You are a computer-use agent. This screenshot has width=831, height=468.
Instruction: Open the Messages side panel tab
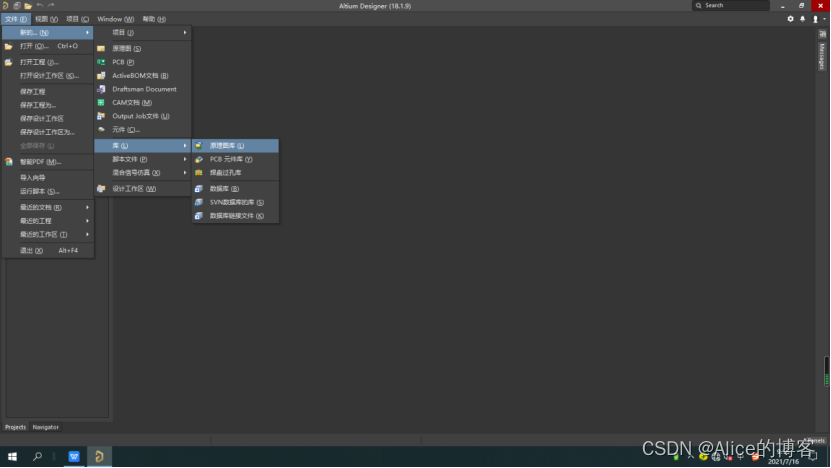(x=822, y=56)
